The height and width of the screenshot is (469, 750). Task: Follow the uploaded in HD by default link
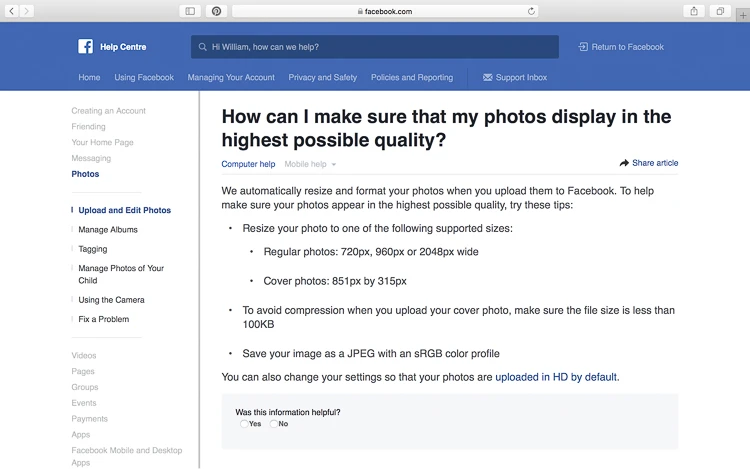[556, 377]
